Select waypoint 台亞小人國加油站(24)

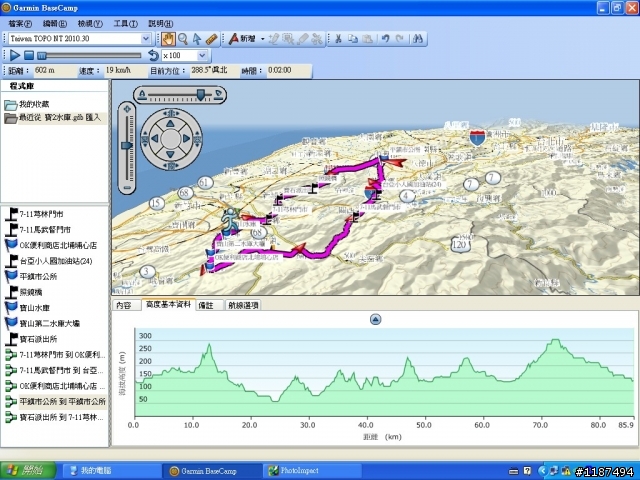[x=56, y=261]
